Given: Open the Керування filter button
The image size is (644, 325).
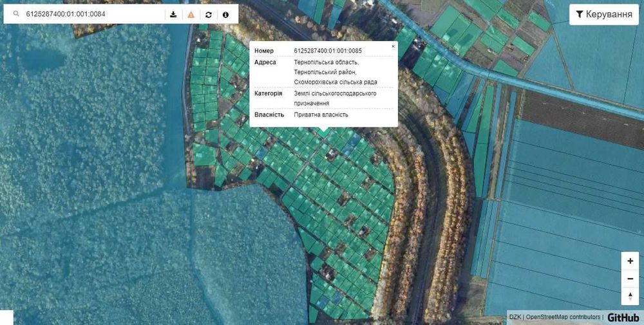Looking at the screenshot, I should pyautogui.click(x=604, y=15).
